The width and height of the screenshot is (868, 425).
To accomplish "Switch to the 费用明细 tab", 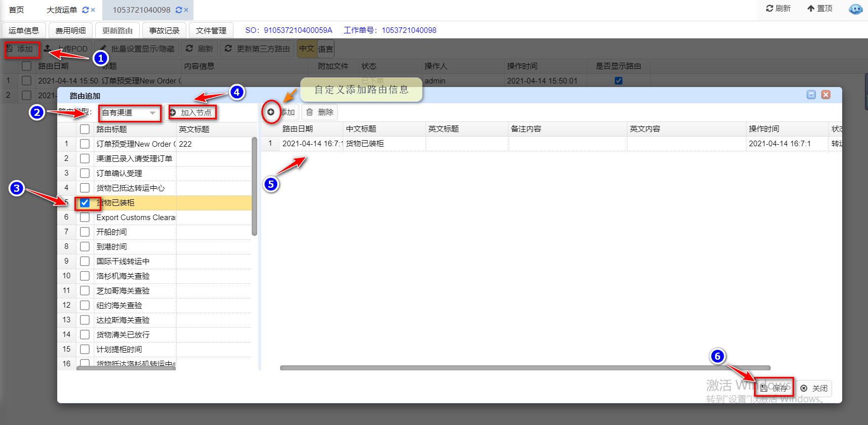I will (x=70, y=31).
